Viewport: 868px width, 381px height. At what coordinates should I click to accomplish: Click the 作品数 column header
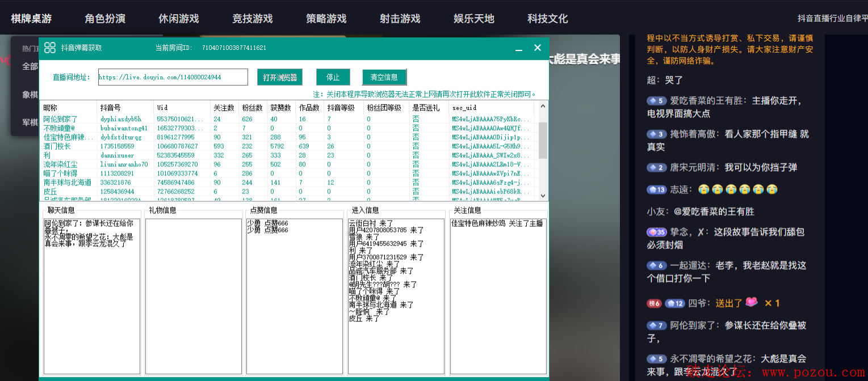[x=309, y=108]
